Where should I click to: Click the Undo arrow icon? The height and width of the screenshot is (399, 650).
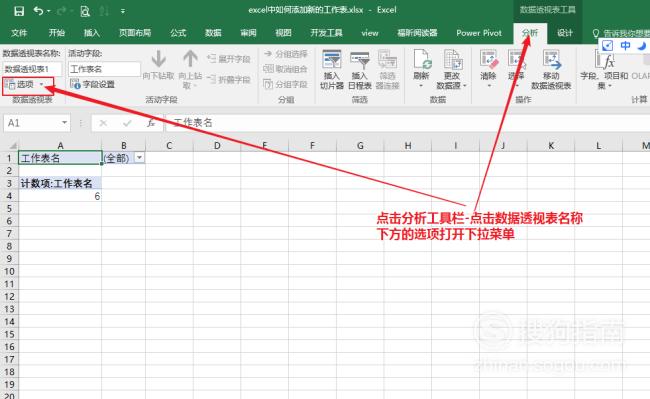coord(39,11)
